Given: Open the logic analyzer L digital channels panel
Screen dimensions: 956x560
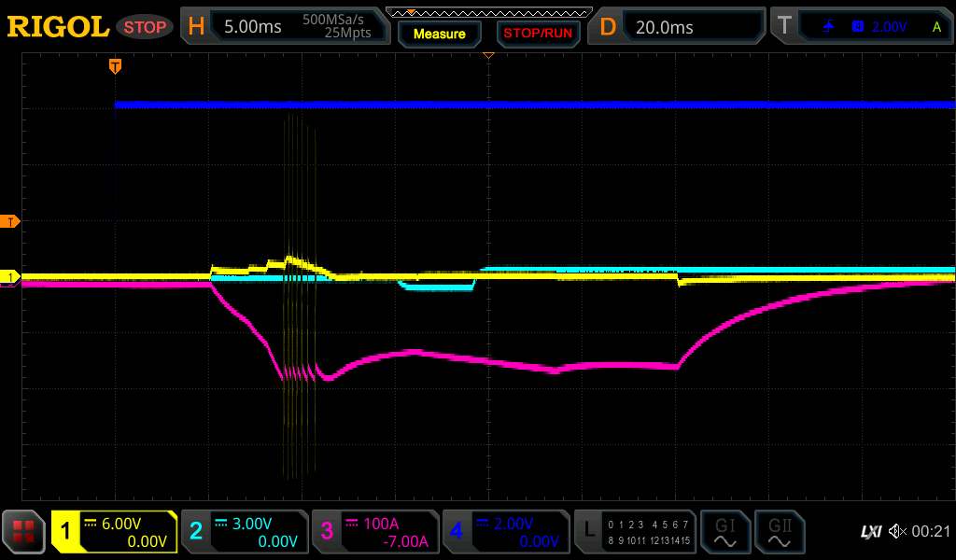Looking at the screenshot, I should pyautogui.click(x=635, y=532).
